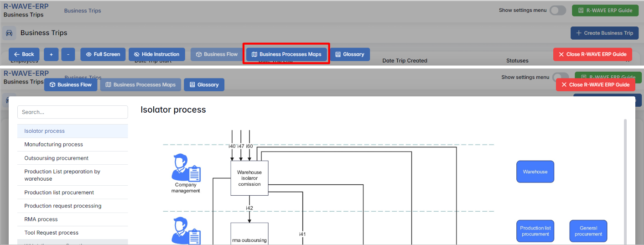The image size is (644, 245).
Task: Select Tool Request process entry
Action: [52, 233]
